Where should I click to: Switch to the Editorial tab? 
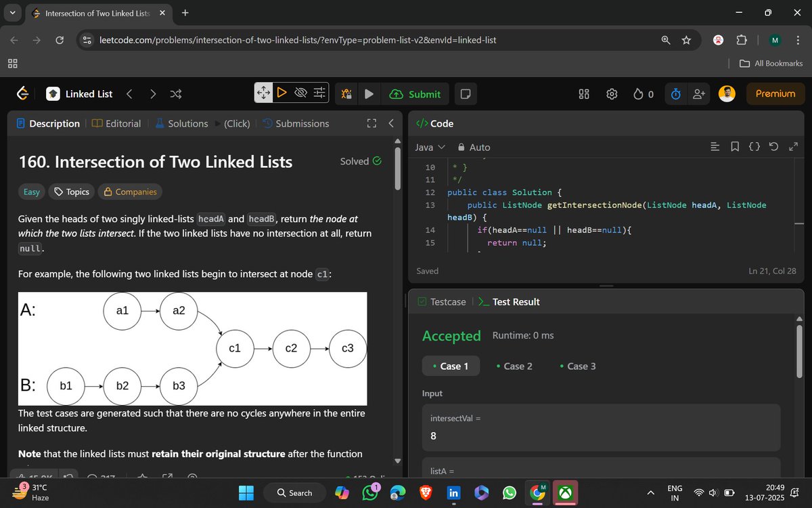click(116, 123)
